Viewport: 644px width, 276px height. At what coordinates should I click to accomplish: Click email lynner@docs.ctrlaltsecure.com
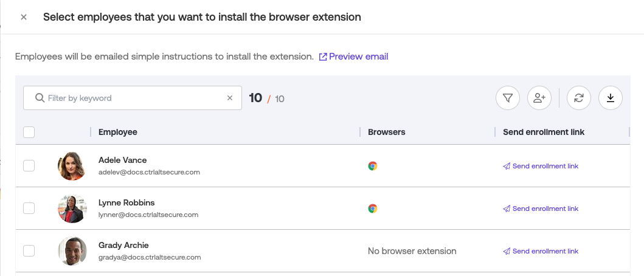[148, 215]
